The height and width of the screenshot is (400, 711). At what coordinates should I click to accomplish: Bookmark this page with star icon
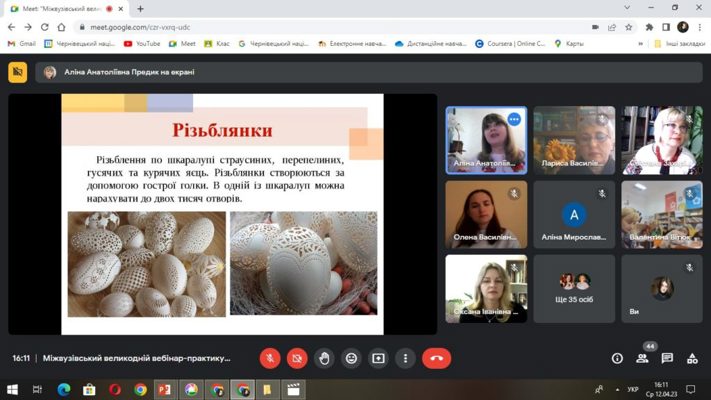[x=628, y=27]
